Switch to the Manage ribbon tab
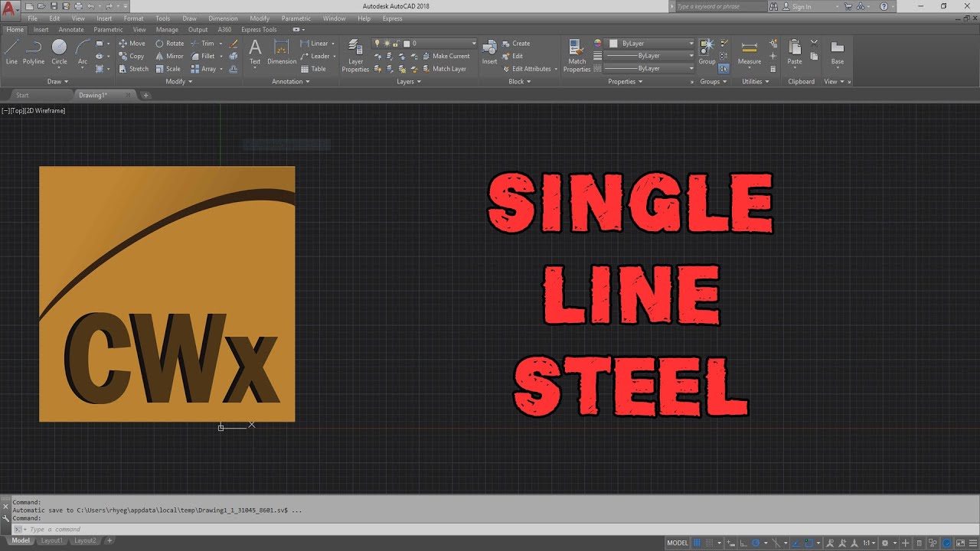Image resolution: width=980 pixels, height=551 pixels. pyautogui.click(x=167, y=30)
